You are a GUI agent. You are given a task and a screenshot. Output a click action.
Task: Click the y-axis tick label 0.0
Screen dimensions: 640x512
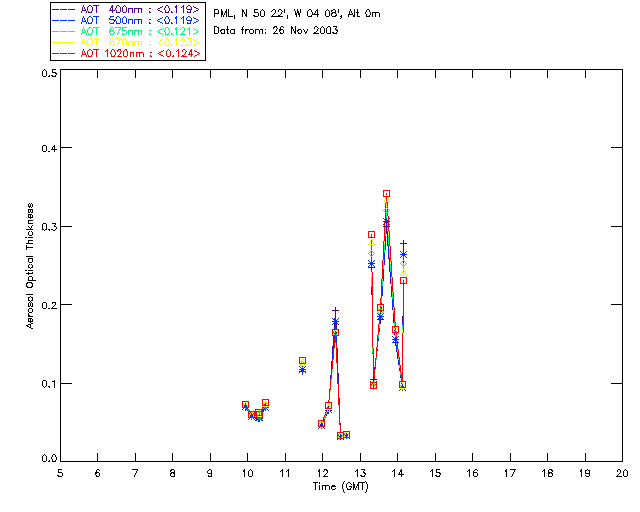point(49,459)
